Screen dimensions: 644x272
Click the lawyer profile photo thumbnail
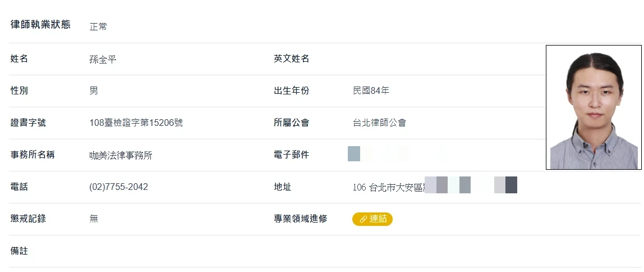[x=594, y=107]
